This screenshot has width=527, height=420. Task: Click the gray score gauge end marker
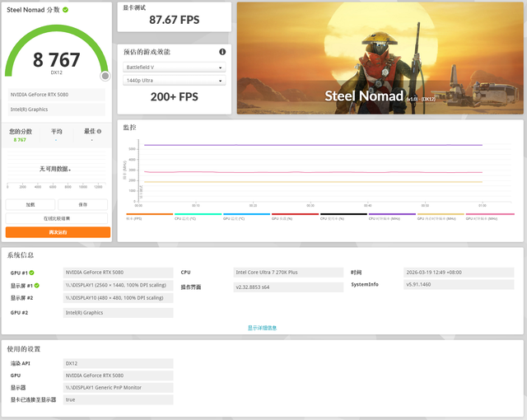(105, 76)
